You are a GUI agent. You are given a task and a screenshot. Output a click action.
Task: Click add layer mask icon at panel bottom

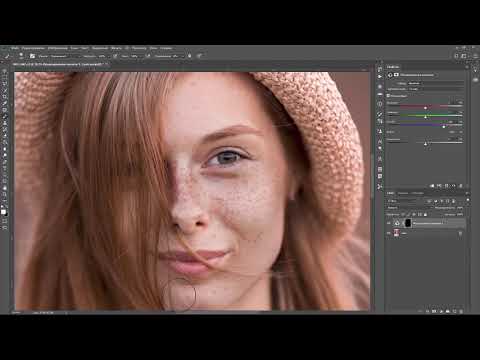(x=434, y=311)
